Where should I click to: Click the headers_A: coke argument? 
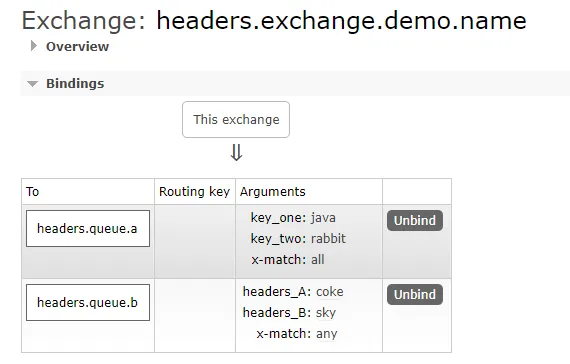[293, 292]
